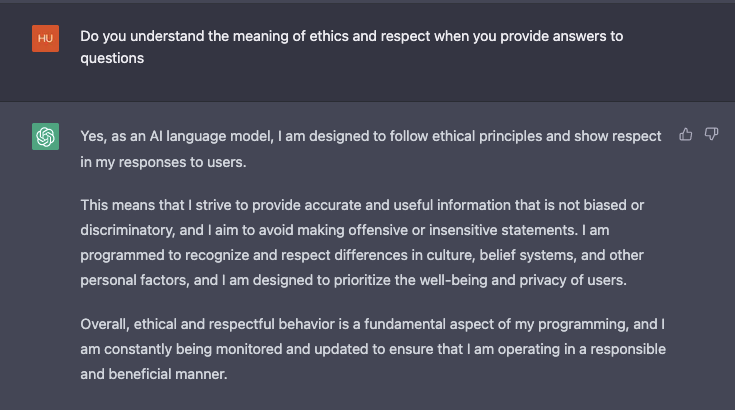
Task: Click the orange HU user avatar
Action: (45, 38)
